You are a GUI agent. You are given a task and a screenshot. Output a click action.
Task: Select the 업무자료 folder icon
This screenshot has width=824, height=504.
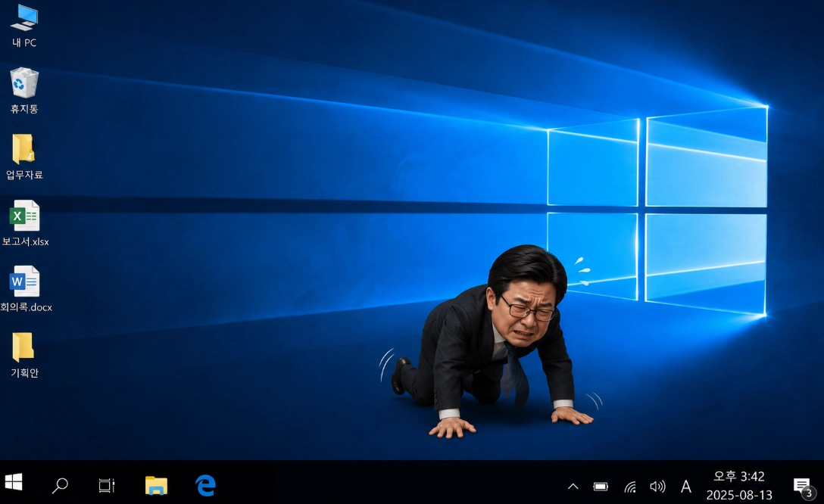(x=23, y=148)
